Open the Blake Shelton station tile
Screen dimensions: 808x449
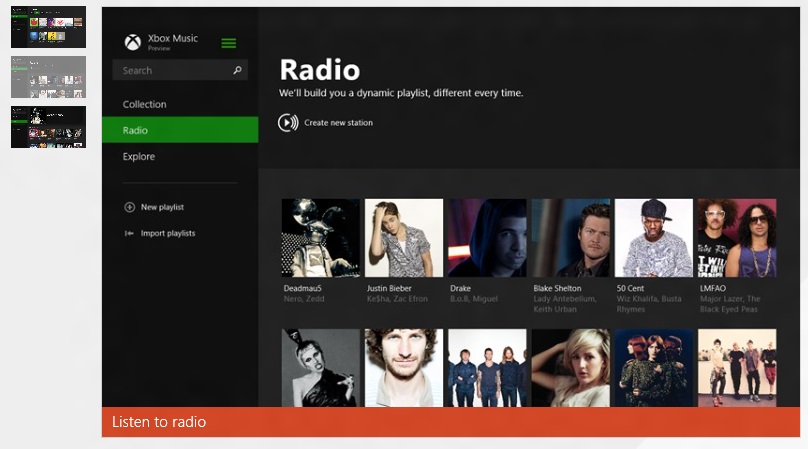[570, 238]
